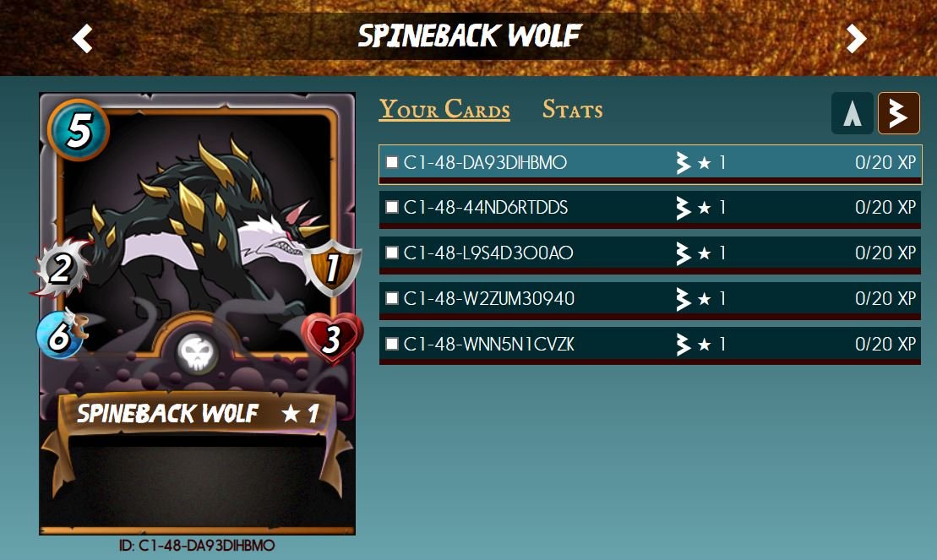This screenshot has height=560, width=937.
Task: Check the box for C1-48-DA93DIHBMO
Action: point(392,162)
